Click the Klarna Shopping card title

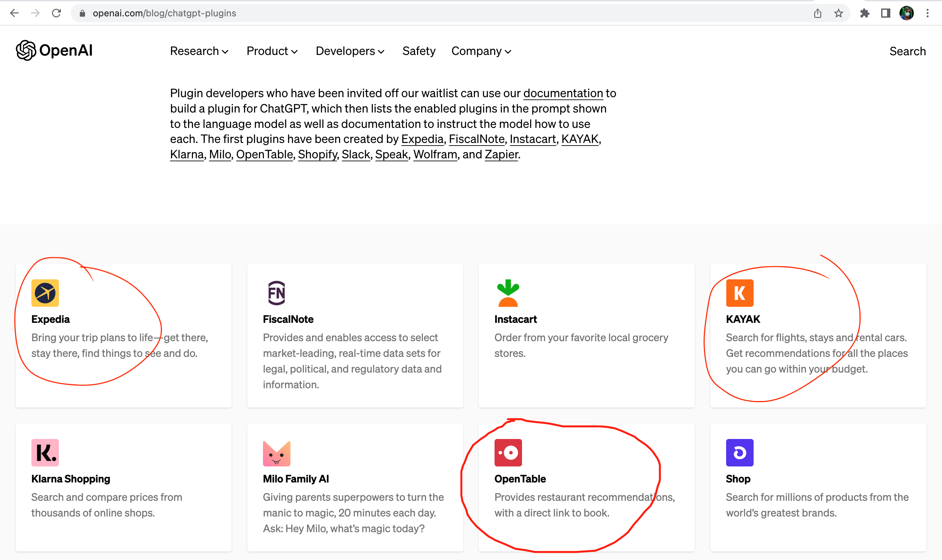click(x=71, y=479)
